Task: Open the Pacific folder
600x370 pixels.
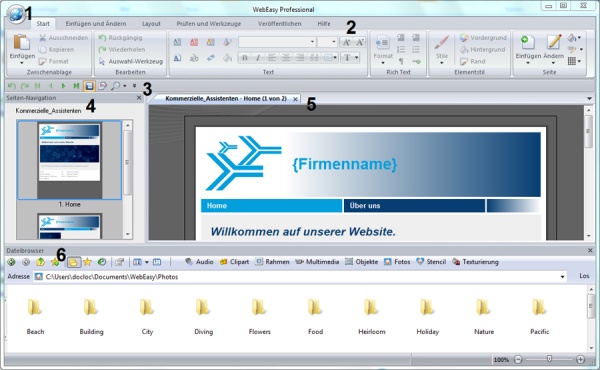Action: [x=540, y=317]
